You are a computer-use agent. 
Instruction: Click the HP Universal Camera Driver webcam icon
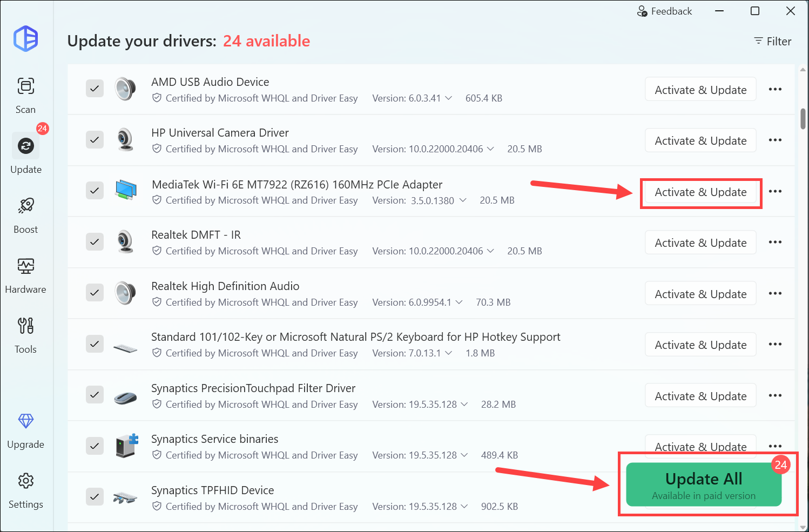tap(125, 140)
